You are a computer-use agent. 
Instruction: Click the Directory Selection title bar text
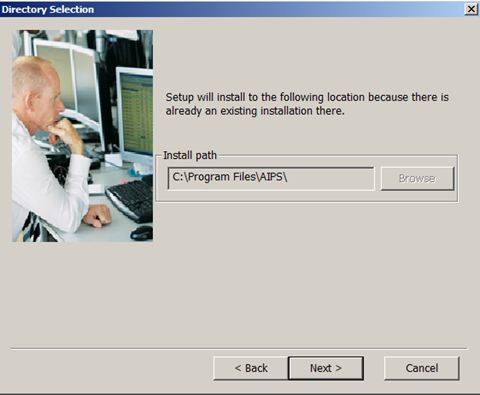48,9
